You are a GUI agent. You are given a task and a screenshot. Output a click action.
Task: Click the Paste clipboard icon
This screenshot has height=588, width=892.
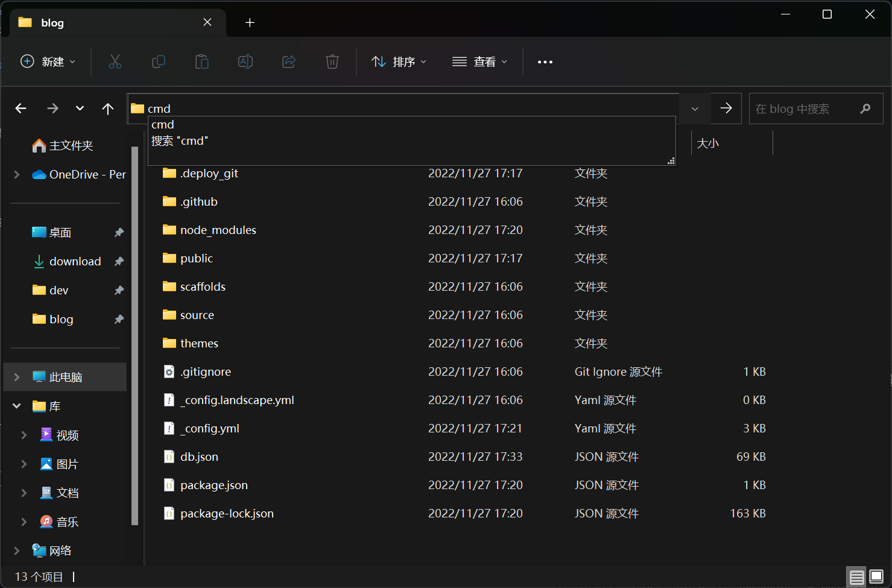[202, 62]
